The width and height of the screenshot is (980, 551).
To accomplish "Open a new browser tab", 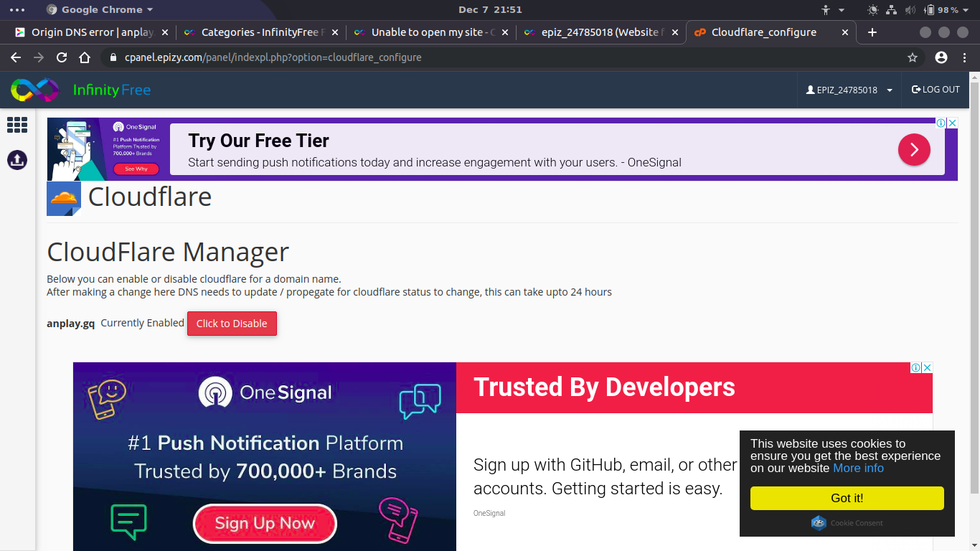I will pos(872,32).
